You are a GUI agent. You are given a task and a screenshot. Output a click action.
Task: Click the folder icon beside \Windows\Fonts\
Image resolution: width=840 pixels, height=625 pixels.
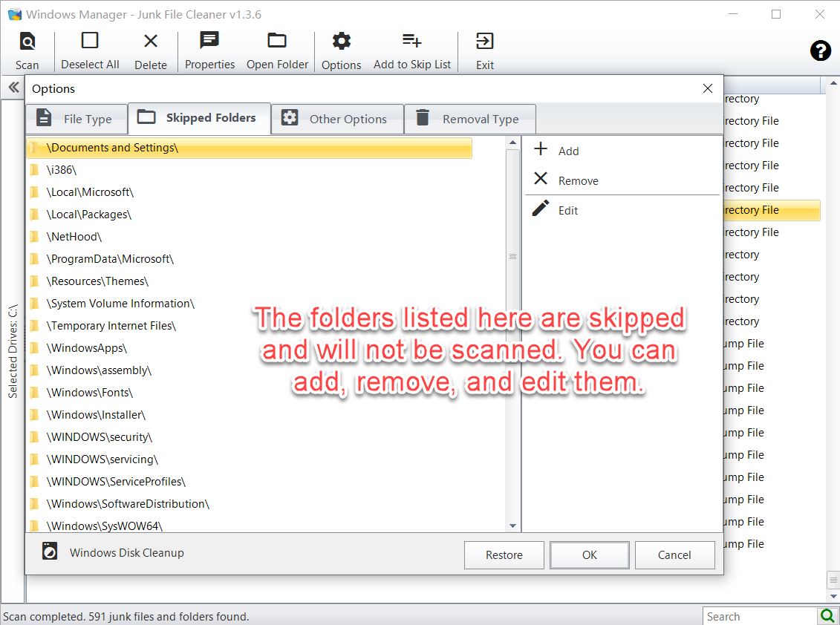pos(34,393)
